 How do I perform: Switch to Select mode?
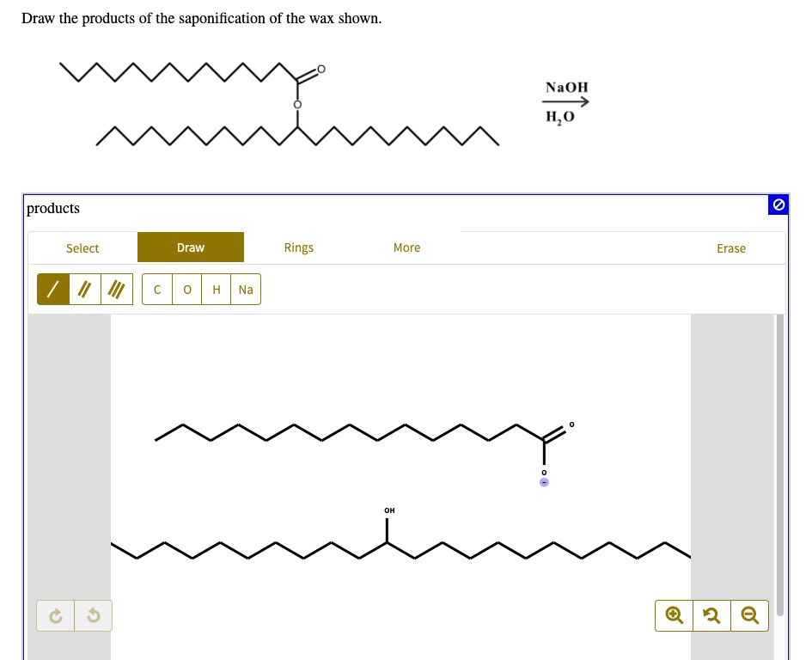[x=82, y=247]
